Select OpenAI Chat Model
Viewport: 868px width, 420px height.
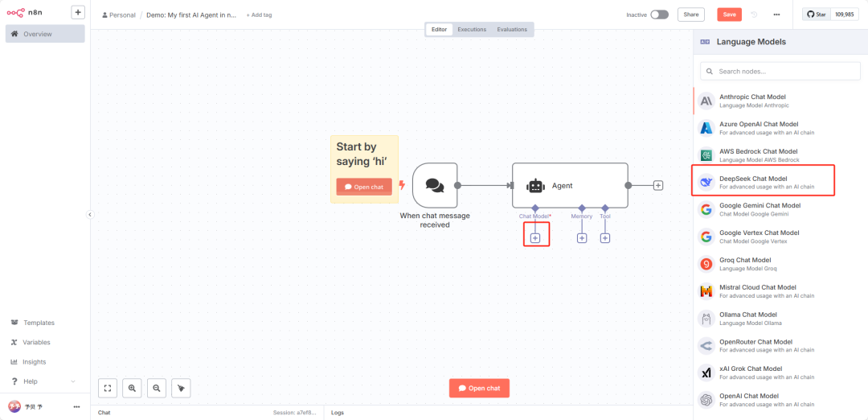[780, 400]
